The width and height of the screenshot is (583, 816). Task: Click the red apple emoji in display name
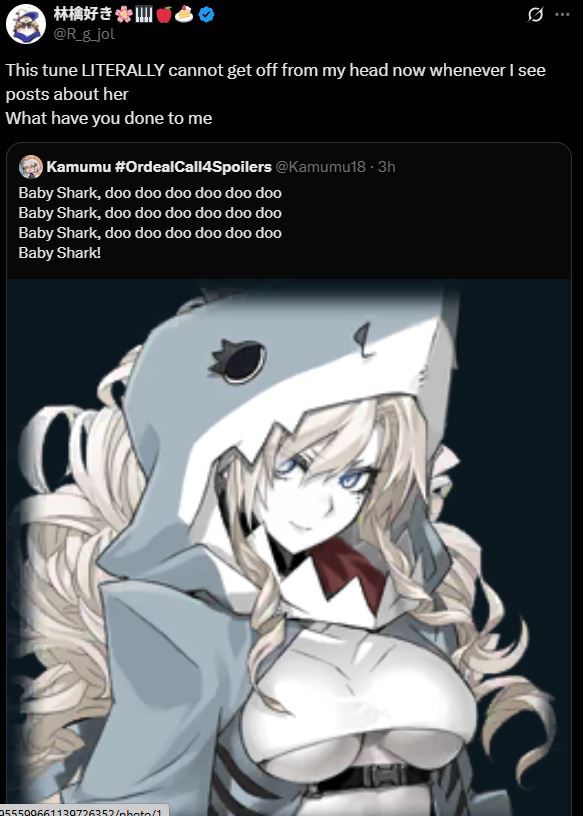click(x=164, y=15)
